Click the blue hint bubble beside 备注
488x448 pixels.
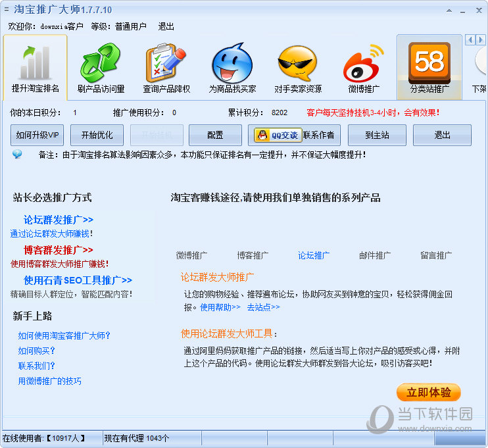point(17,154)
